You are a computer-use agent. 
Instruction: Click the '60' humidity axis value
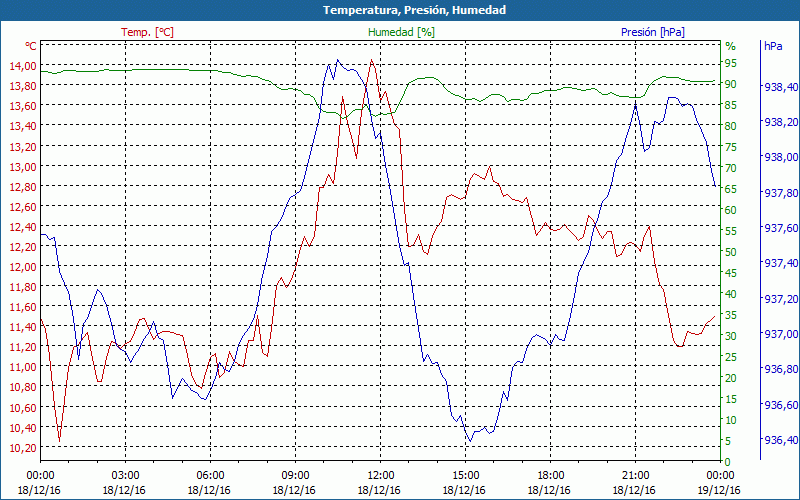[731, 210]
